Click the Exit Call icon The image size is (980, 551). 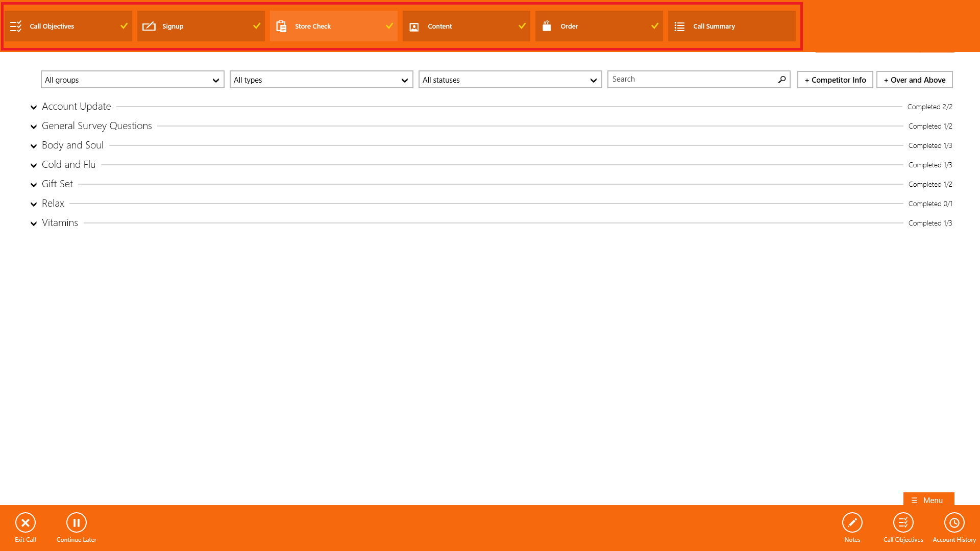(x=26, y=522)
